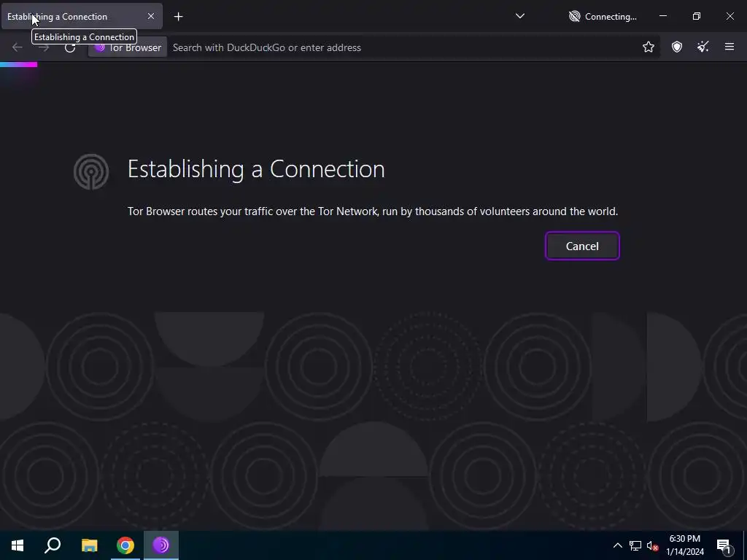The height and width of the screenshot is (560, 747).
Task: Open the clock showing 6:30 PM
Action: [x=684, y=545]
